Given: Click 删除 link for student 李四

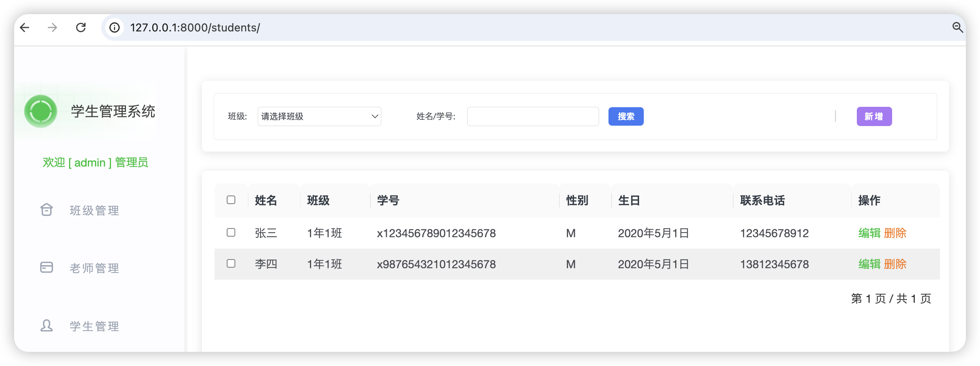Looking at the screenshot, I should (895, 264).
